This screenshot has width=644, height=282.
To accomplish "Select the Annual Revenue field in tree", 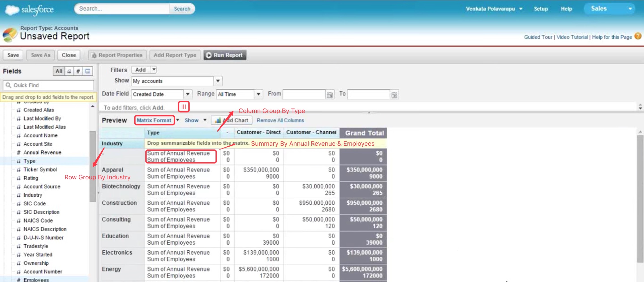I will 42,152.
